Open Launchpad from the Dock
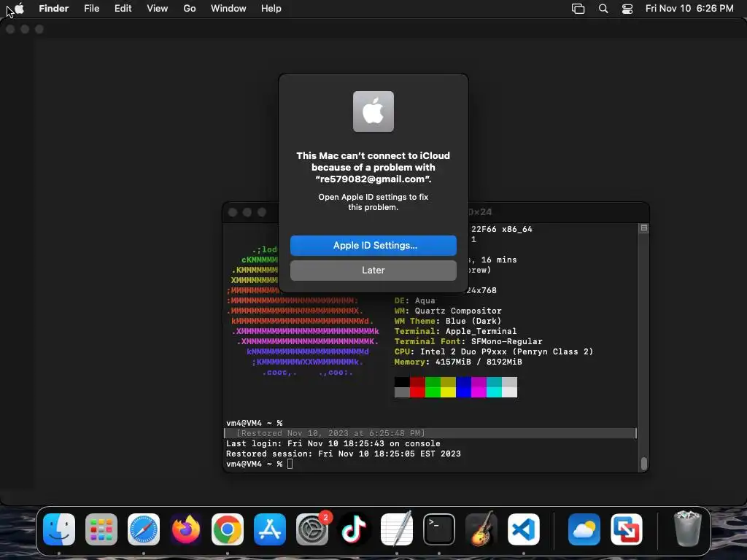The height and width of the screenshot is (560, 747). click(101, 529)
